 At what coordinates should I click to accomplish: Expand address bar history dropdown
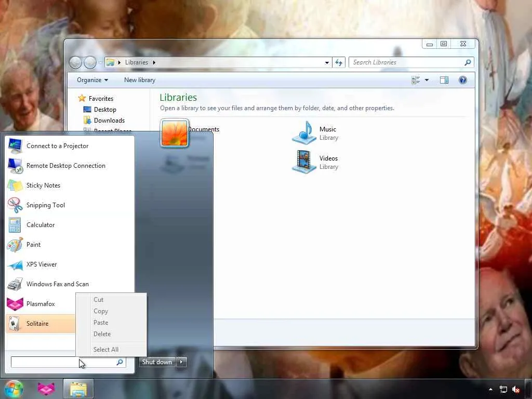tap(327, 62)
